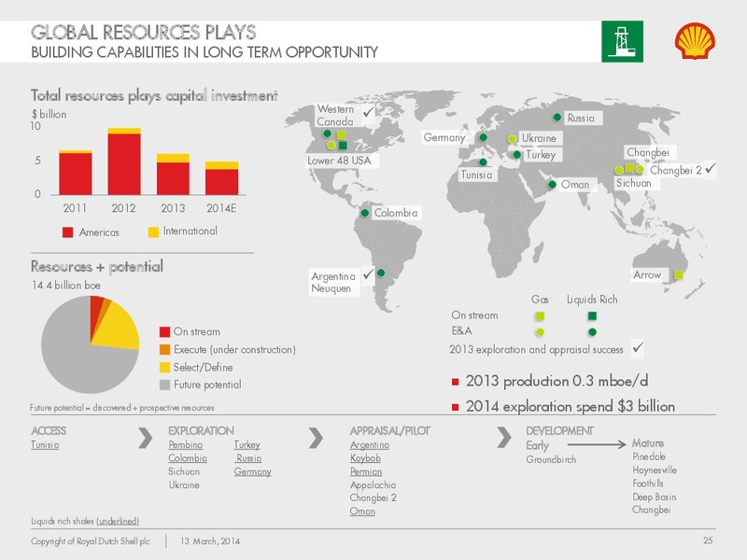Click the green dot marker for Germany

point(483,137)
